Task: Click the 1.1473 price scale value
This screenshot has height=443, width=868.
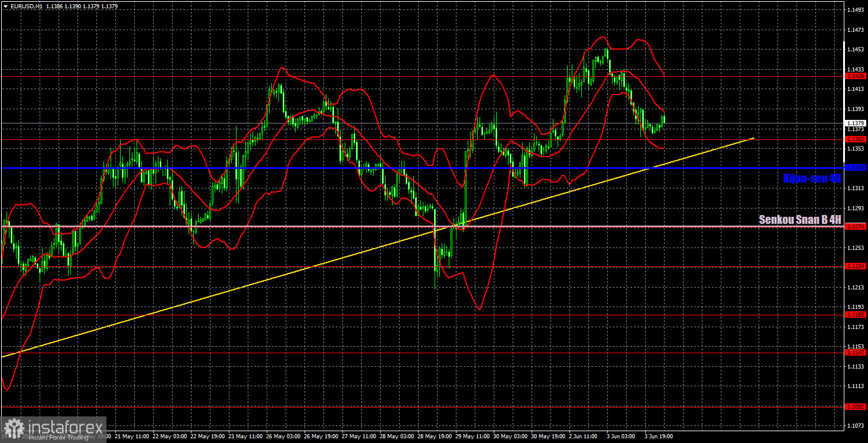Action: (x=856, y=30)
